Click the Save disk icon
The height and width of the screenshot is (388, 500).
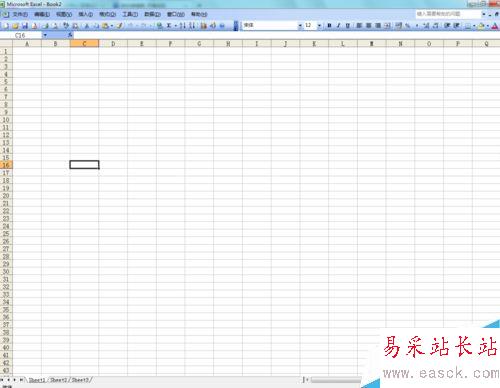25,26
